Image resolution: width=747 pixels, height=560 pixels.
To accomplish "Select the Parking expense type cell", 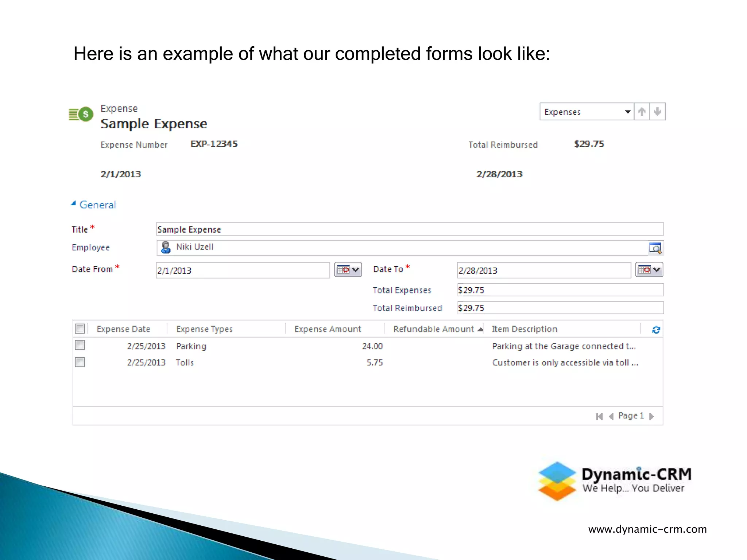I will click(191, 346).
